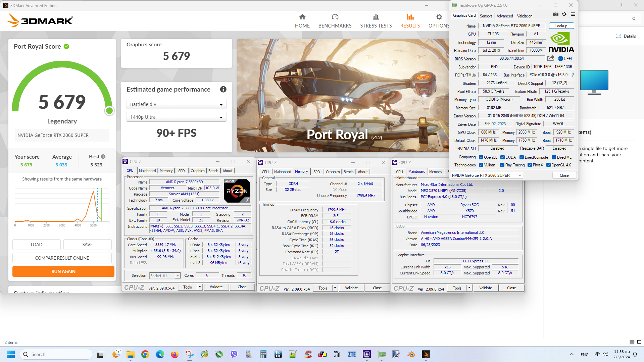This screenshot has height=362, width=644.
Task: Click the Ryzen 7 logo in CPU-Z
Action: click(237, 191)
